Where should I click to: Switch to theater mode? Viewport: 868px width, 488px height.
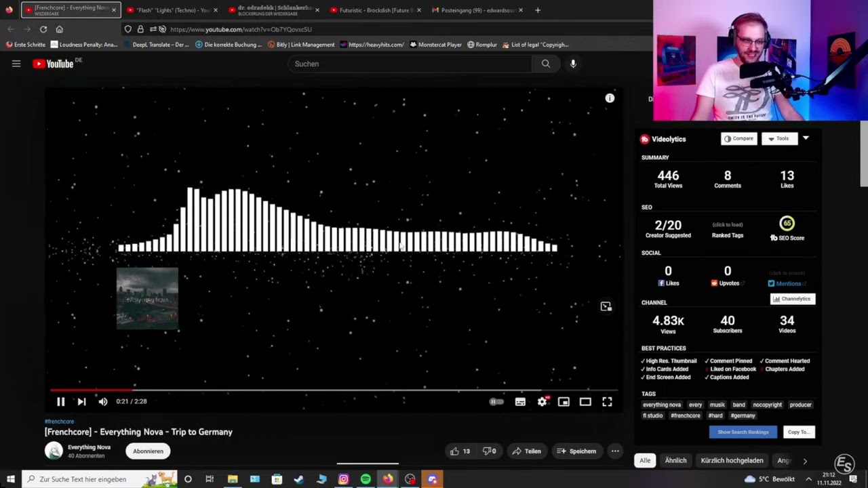(x=585, y=402)
